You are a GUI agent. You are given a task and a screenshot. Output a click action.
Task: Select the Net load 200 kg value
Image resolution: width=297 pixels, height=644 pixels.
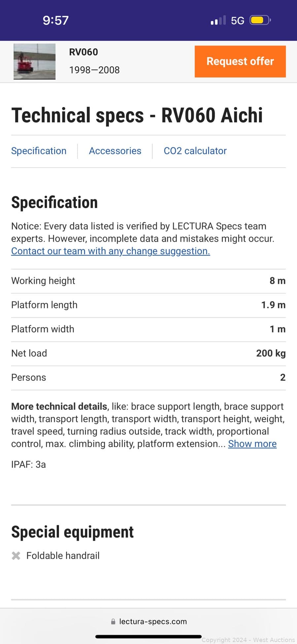(x=271, y=353)
